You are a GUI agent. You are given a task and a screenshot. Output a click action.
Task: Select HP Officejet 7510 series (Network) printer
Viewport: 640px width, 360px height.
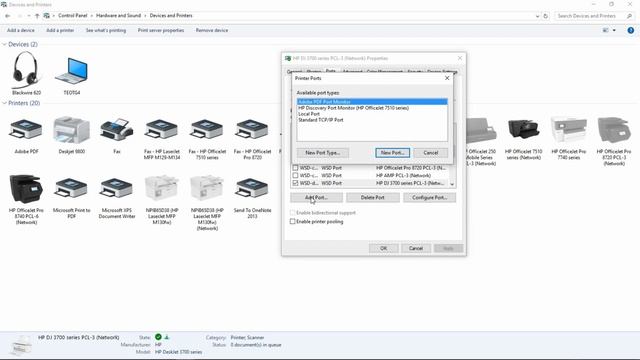coord(524,139)
